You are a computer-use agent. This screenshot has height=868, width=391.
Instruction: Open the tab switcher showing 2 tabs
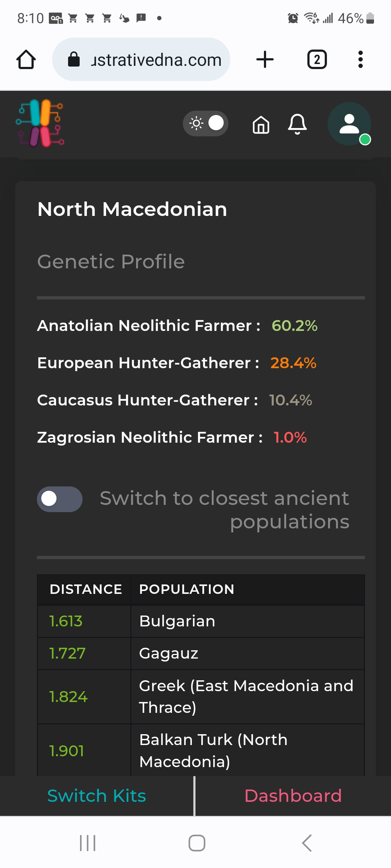(317, 59)
